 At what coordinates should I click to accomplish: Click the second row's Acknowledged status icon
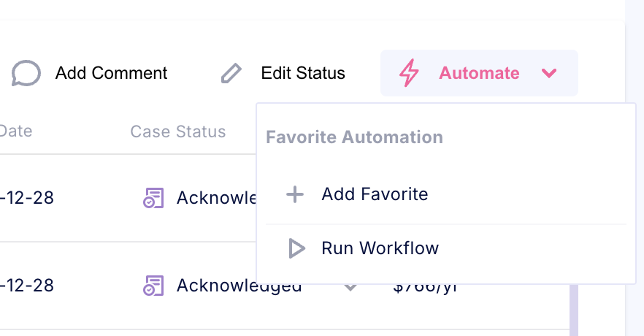click(153, 286)
